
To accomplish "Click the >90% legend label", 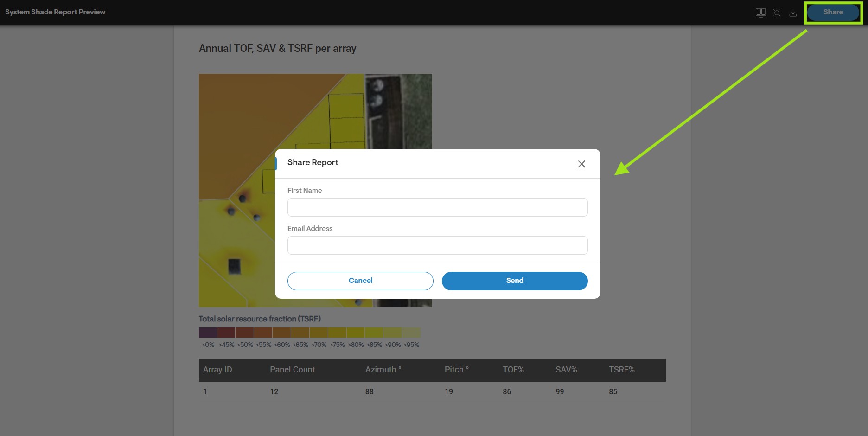I will click(393, 345).
